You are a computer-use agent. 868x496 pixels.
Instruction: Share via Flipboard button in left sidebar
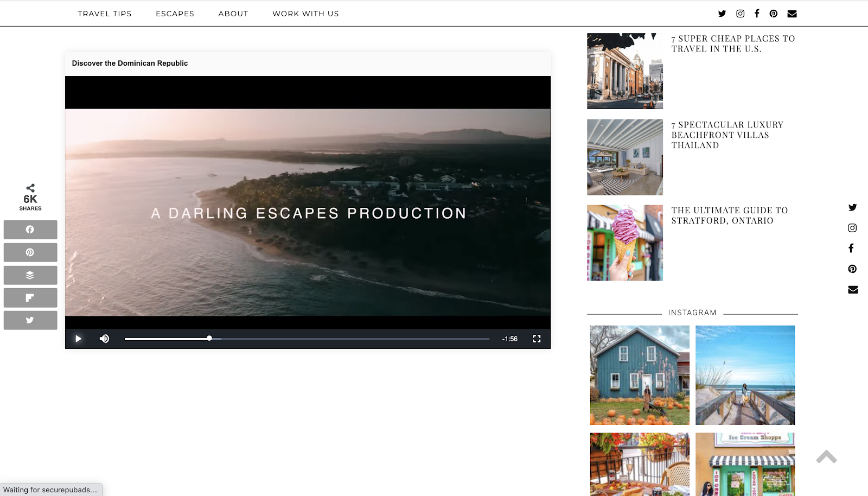(x=30, y=297)
